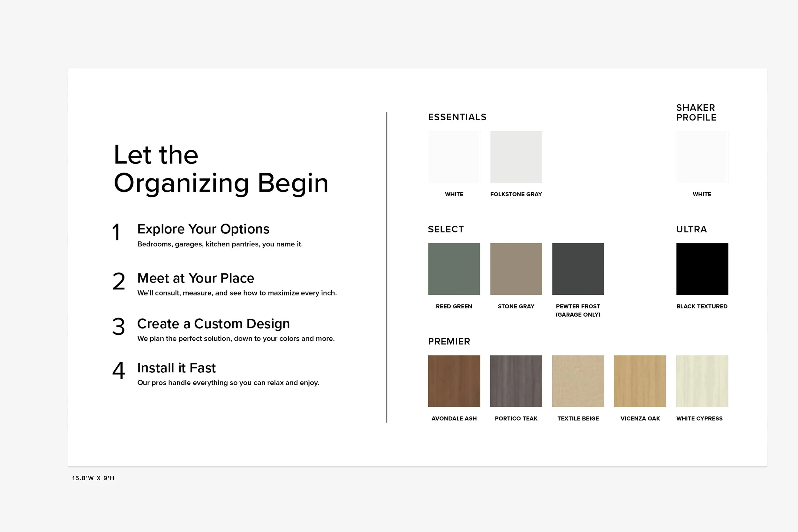Click the 15.8'W X 9'H dimension caption
The height and width of the screenshot is (532, 798).
pos(93,478)
